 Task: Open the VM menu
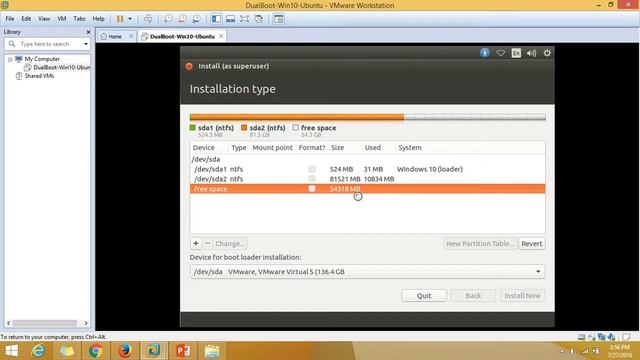(62, 19)
